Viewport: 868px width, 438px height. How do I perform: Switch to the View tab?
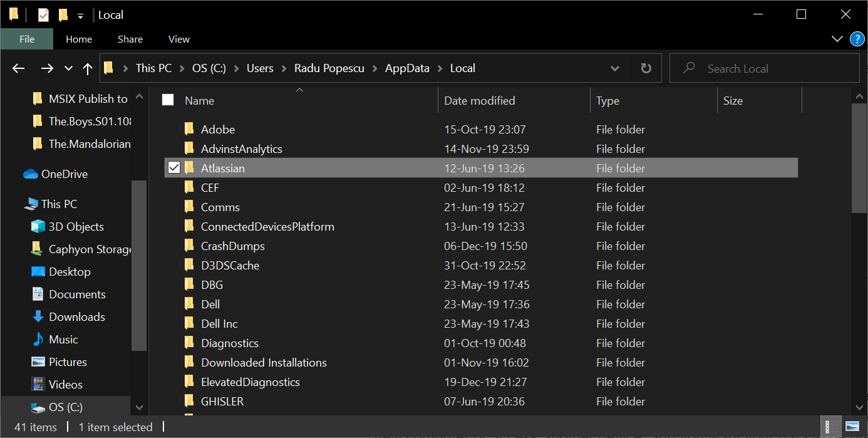(178, 39)
